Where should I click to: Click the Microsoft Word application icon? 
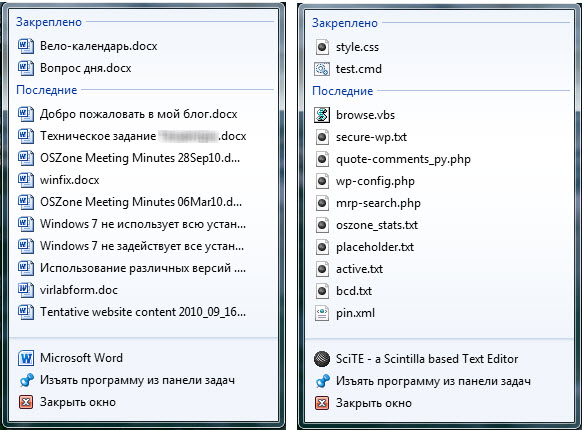(26, 358)
